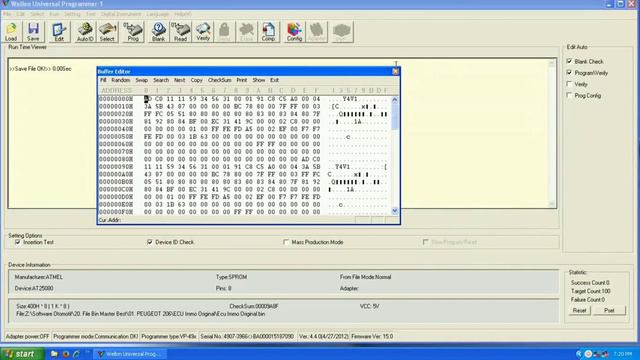The height and width of the screenshot is (360, 640).
Task: Click the Config toolbar icon
Action: tap(294, 32)
